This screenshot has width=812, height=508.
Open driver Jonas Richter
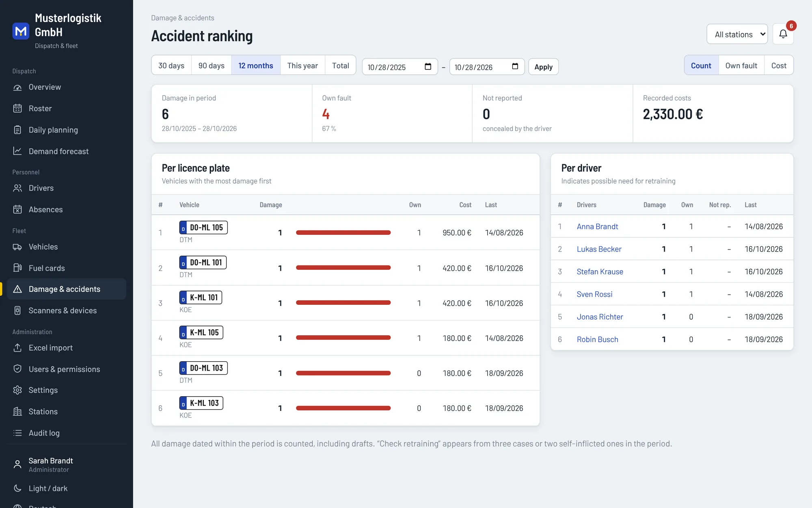pos(600,317)
